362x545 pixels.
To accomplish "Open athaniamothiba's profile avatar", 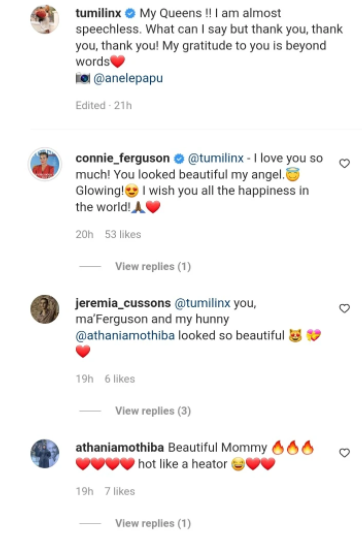I will tap(45, 454).
